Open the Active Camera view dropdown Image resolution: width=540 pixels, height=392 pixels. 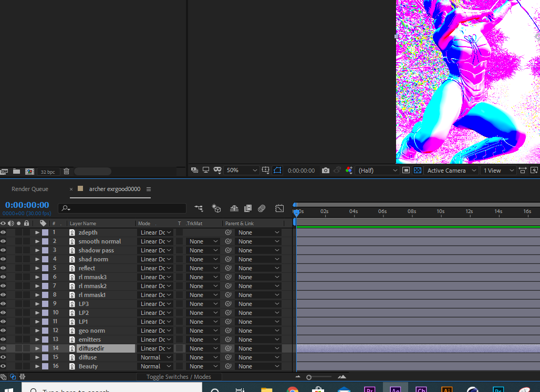tap(452, 171)
